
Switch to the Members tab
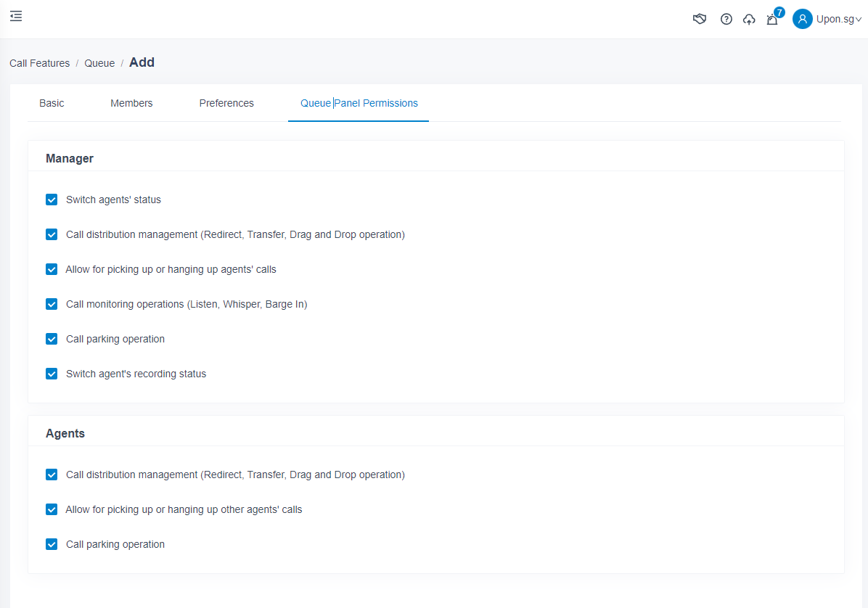point(131,104)
